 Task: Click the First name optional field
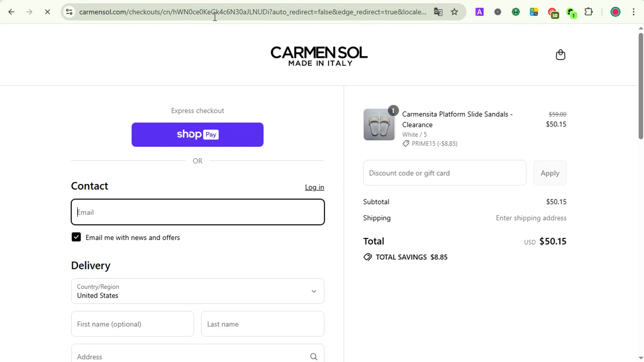click(133, 324)
